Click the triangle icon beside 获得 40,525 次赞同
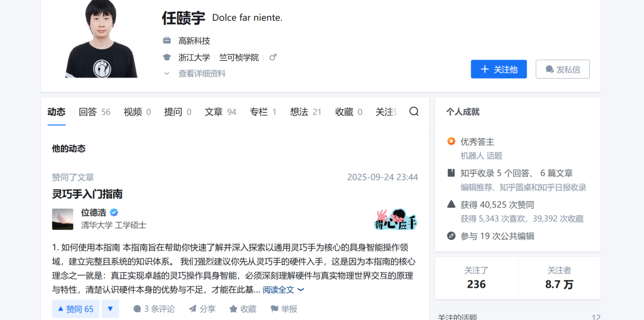This screenshot has height=320, width=644. [x=451, y=204]
